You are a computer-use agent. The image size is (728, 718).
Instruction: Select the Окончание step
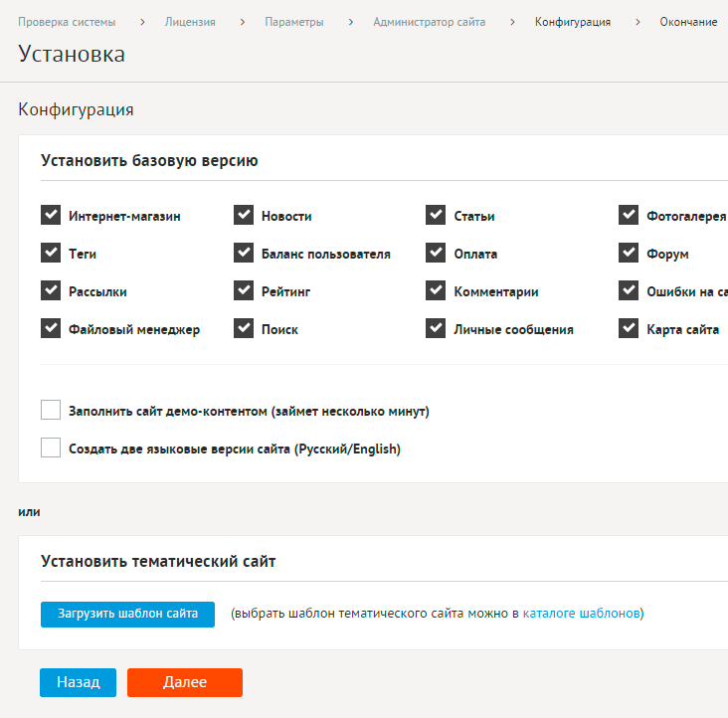click(688, 22)
